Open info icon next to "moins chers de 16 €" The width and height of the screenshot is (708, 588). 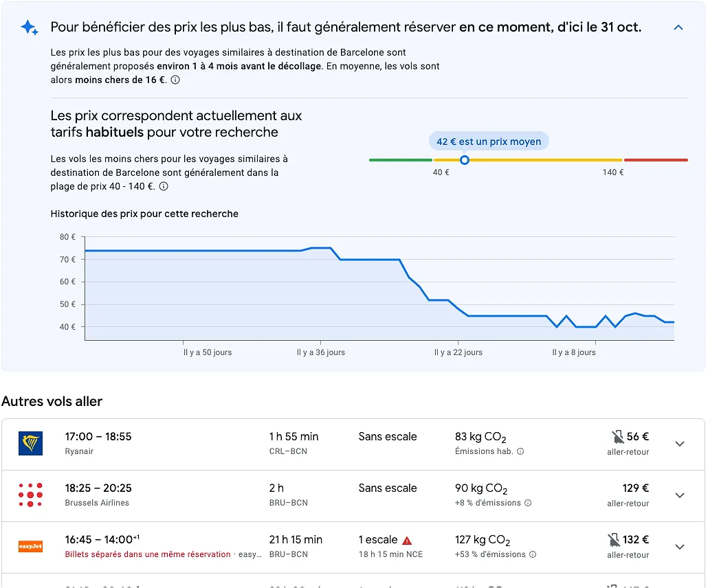point(175,80)
